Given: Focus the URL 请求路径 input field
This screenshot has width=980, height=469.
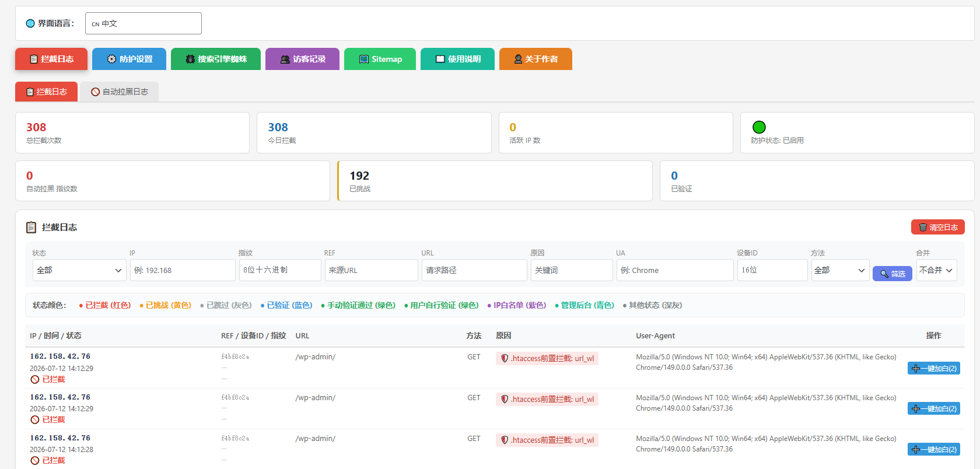Looking at the screenshot, I should [474, 270].
